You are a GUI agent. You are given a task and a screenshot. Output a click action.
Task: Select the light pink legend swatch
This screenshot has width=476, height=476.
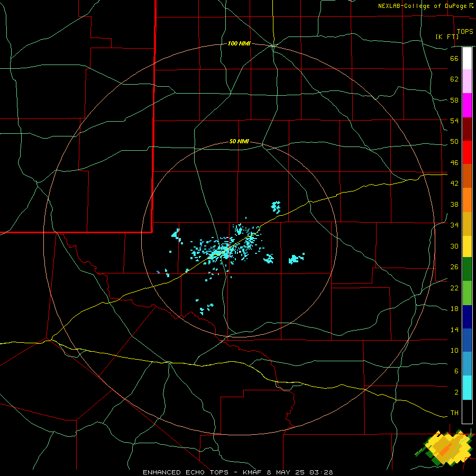467,81
